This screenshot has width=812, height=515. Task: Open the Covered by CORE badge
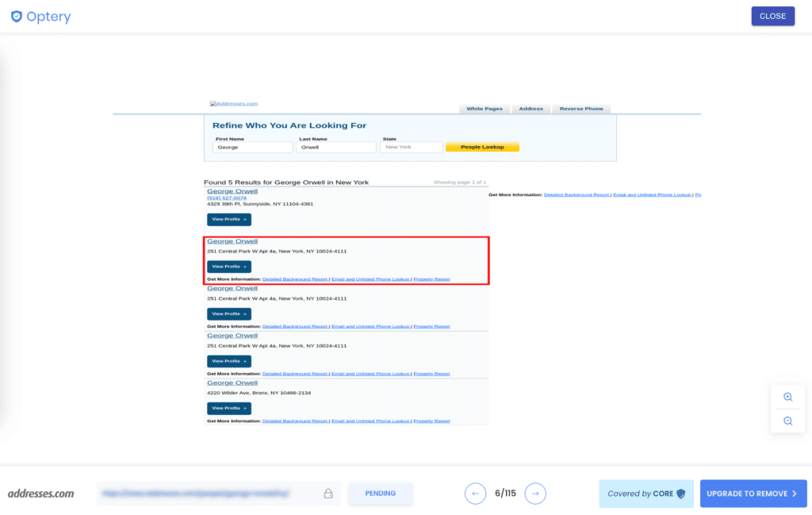[645, 494]
